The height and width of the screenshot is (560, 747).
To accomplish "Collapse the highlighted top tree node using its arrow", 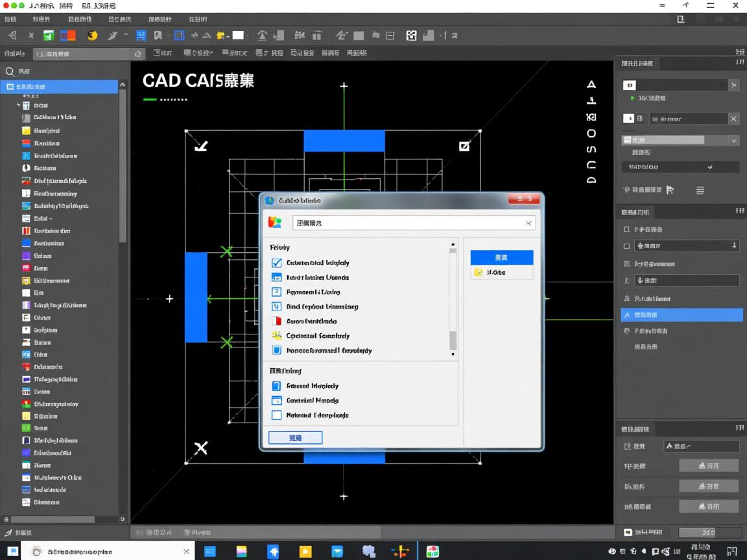I will (x=123, y=86).
